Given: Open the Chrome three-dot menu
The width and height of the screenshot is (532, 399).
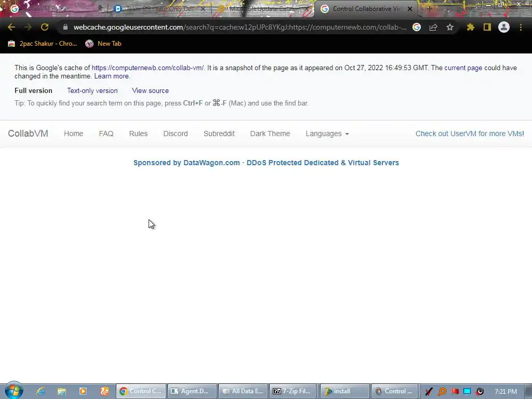Looking at the screenshot, I should [x=521, y=27].
